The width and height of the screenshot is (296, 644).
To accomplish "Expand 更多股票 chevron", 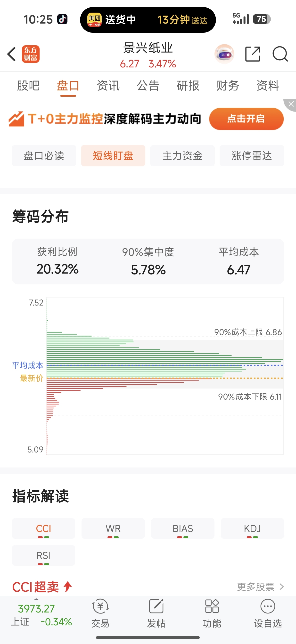I will (281, 587).
